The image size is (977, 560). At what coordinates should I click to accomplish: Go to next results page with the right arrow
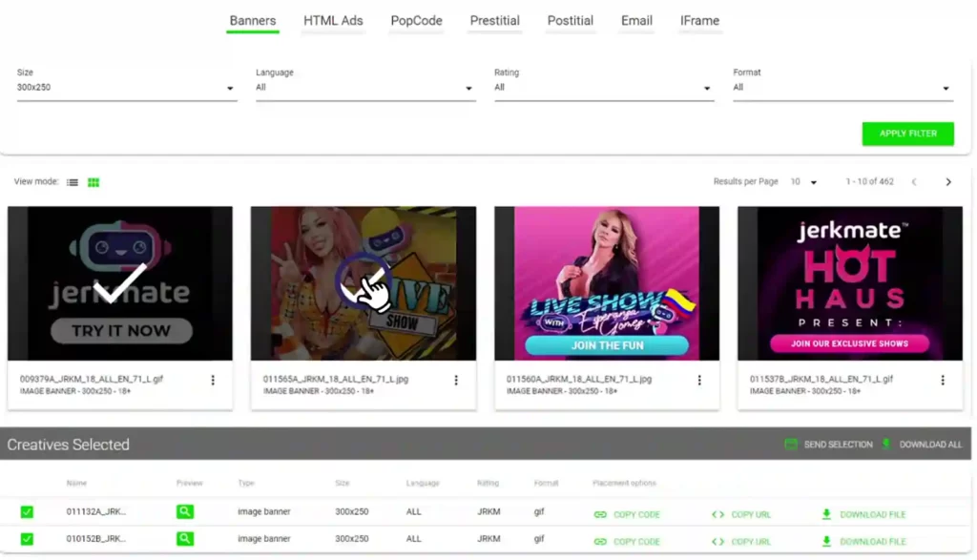[x=948, y=181]
